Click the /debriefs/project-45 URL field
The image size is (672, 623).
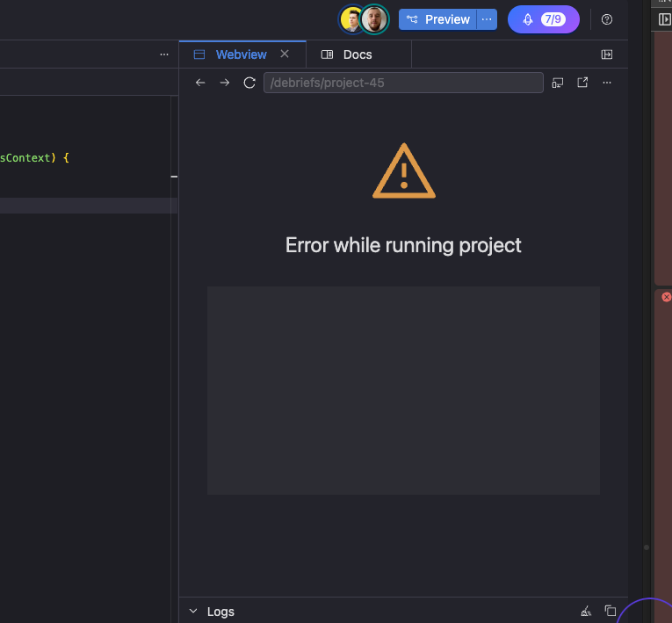pyautogui.click(x=403, y=83)
